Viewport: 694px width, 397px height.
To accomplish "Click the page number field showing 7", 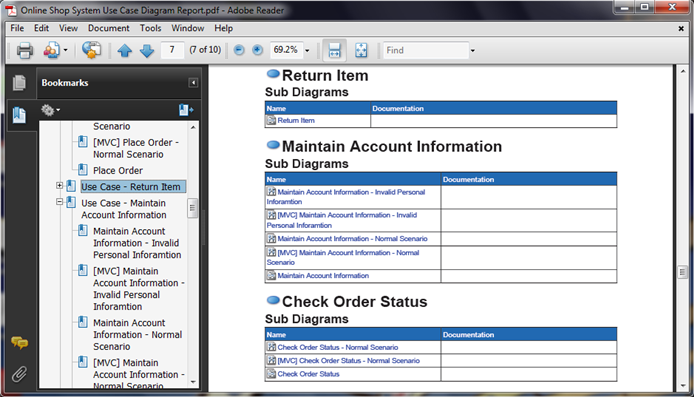I will click(x=172, y=50).
